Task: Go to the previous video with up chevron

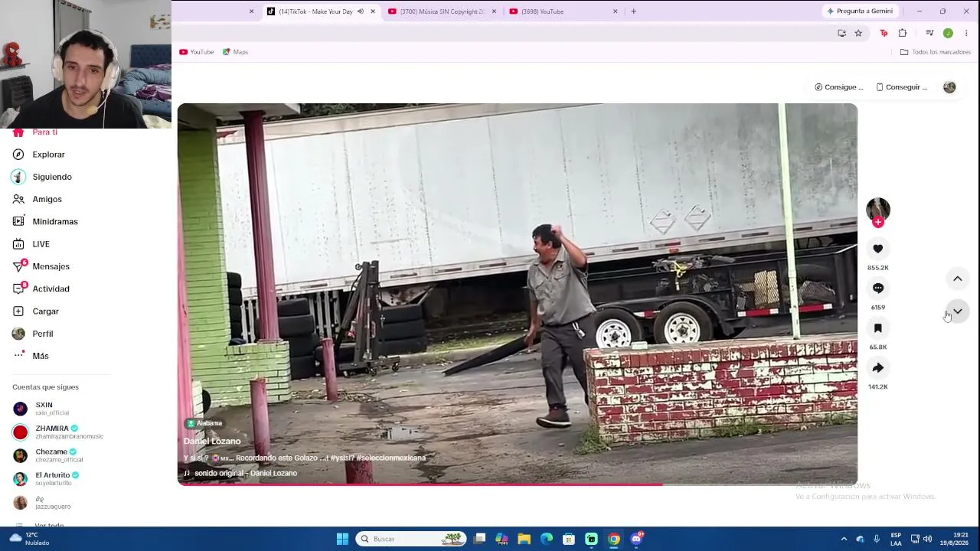Action: click(x=957, y=279)
